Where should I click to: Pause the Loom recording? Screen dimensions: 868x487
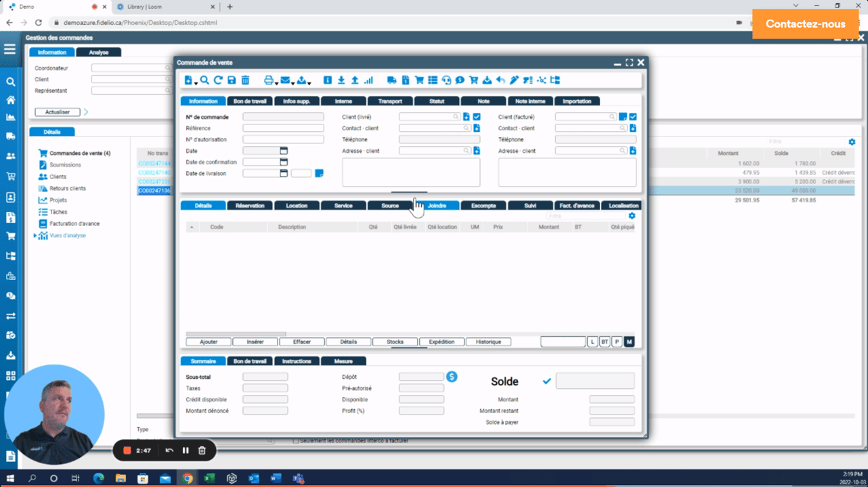point(186,450)
